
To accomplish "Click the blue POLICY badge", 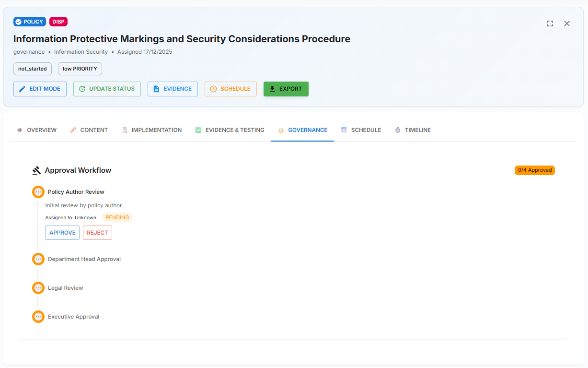I will [30, 22].
